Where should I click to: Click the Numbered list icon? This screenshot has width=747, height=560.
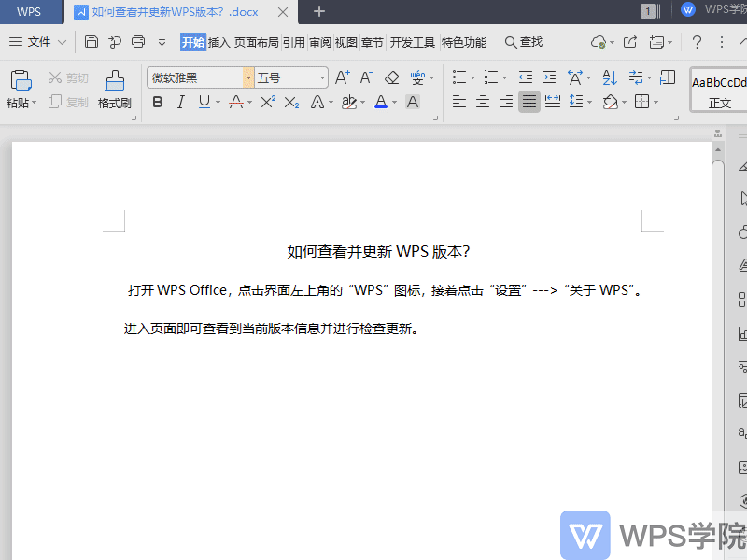coord(491,77)
